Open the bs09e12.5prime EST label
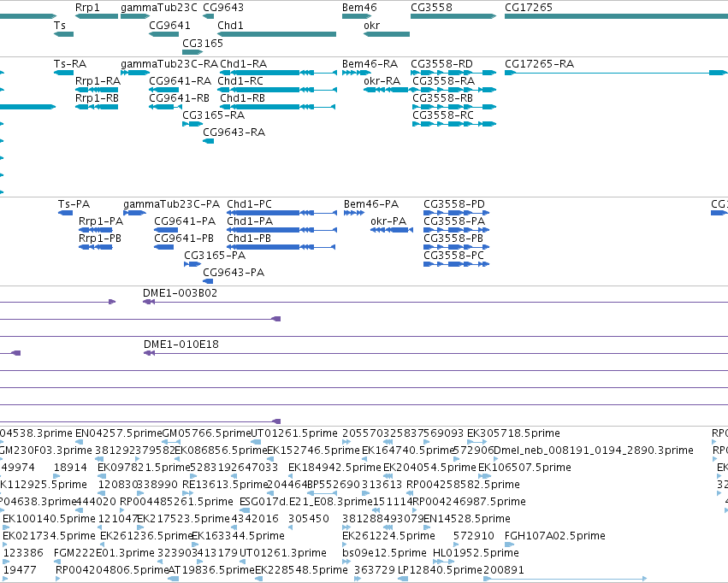 click(384, 553)
